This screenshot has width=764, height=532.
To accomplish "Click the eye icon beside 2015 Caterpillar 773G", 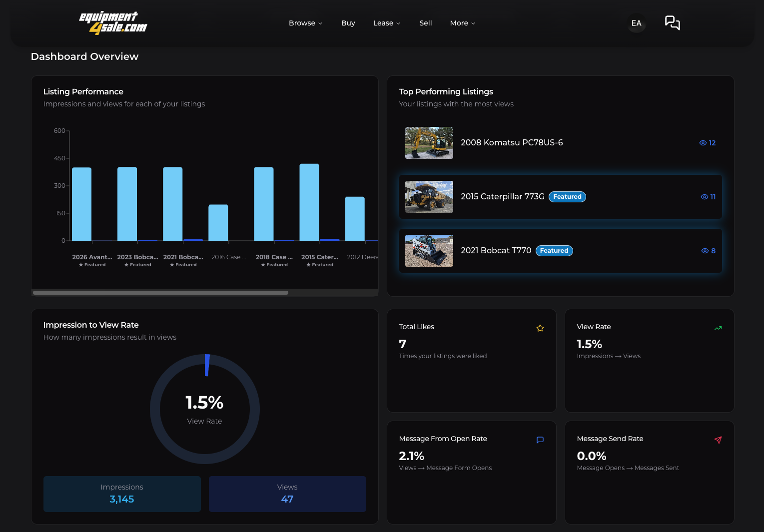I will pos(704,197).
